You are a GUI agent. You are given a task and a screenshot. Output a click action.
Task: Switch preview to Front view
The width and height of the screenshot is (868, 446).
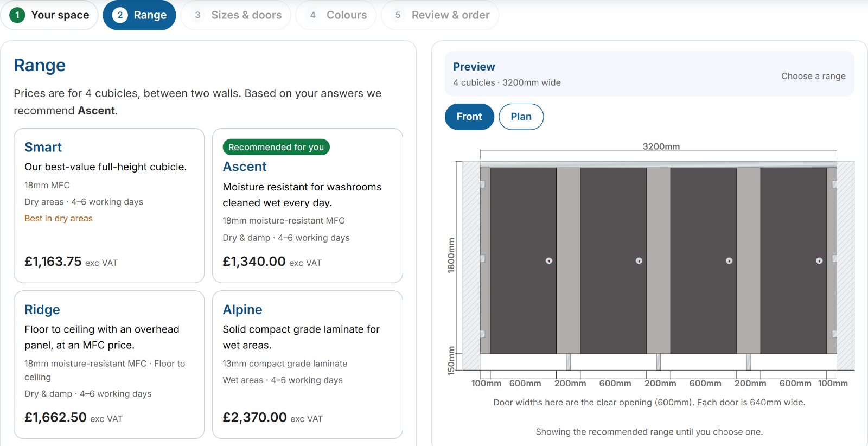point(469,117)
